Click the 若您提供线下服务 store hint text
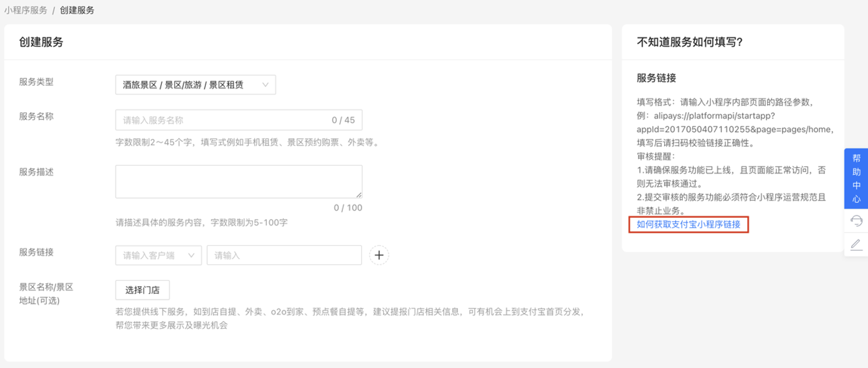This screenshot has height=368, width=868. 350,318
